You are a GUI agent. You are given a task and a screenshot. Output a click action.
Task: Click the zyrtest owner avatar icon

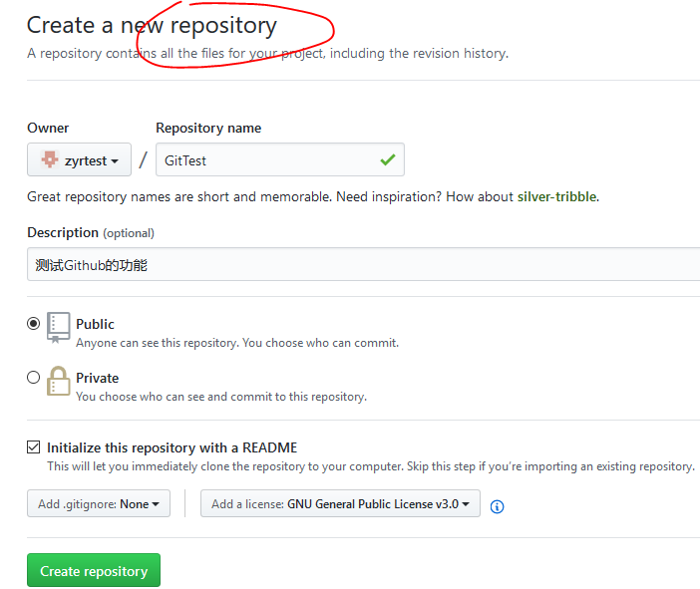click(50, 159)
